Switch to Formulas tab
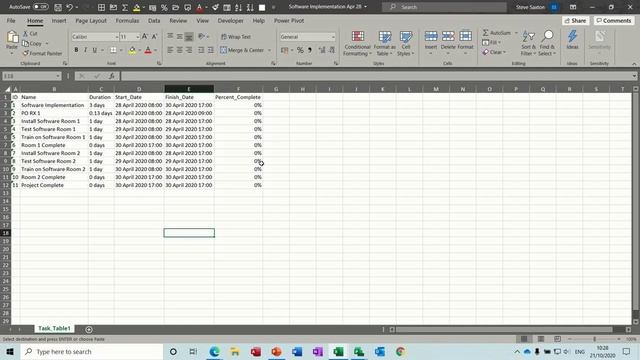Screen dimensions: 640x360 click(x=127, y=21)
